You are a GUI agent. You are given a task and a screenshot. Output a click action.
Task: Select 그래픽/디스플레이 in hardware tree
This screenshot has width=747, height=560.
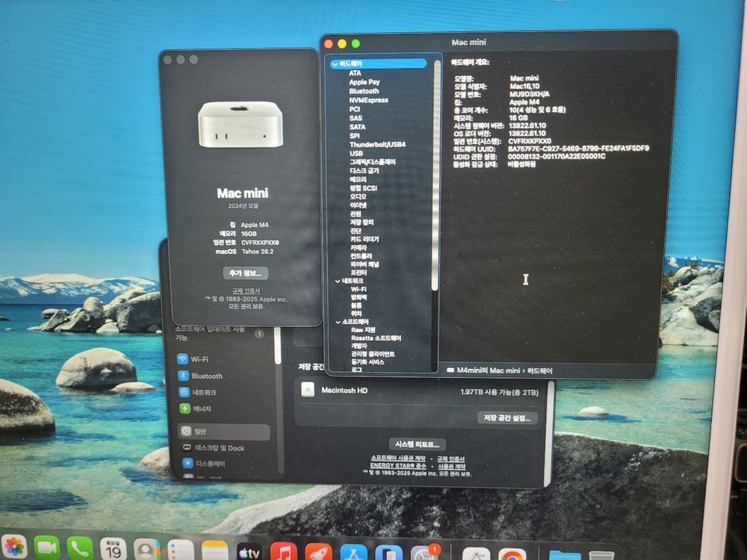point(373,162)
